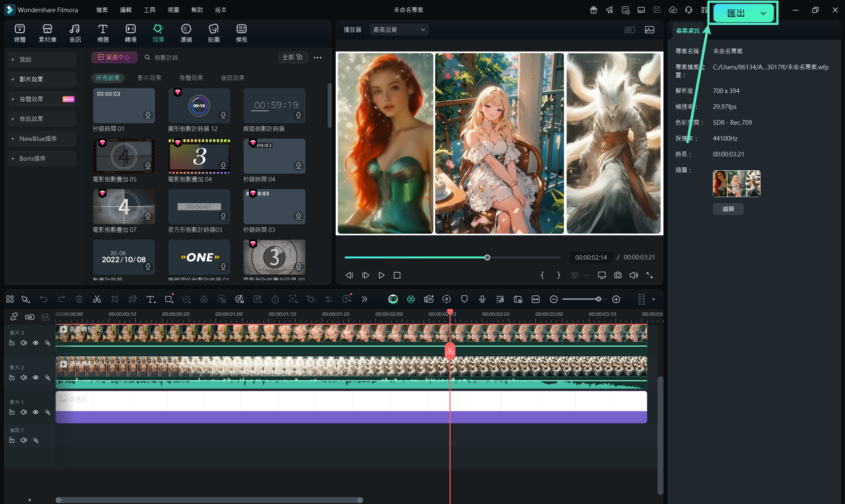845x504 pixels.
Task: Open the 全部 filter dropdown
Action: [x=293, y=57]
